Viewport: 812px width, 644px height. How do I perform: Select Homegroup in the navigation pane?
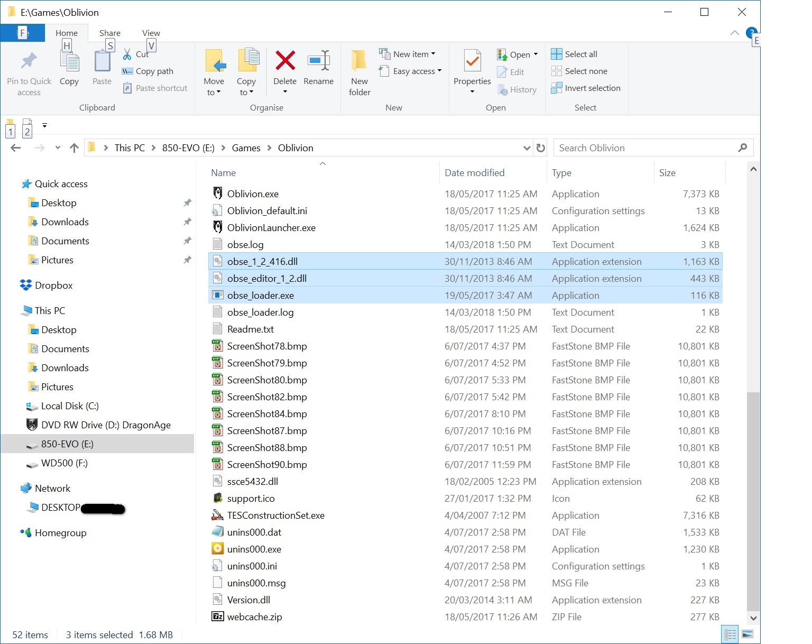click(60, 532)
